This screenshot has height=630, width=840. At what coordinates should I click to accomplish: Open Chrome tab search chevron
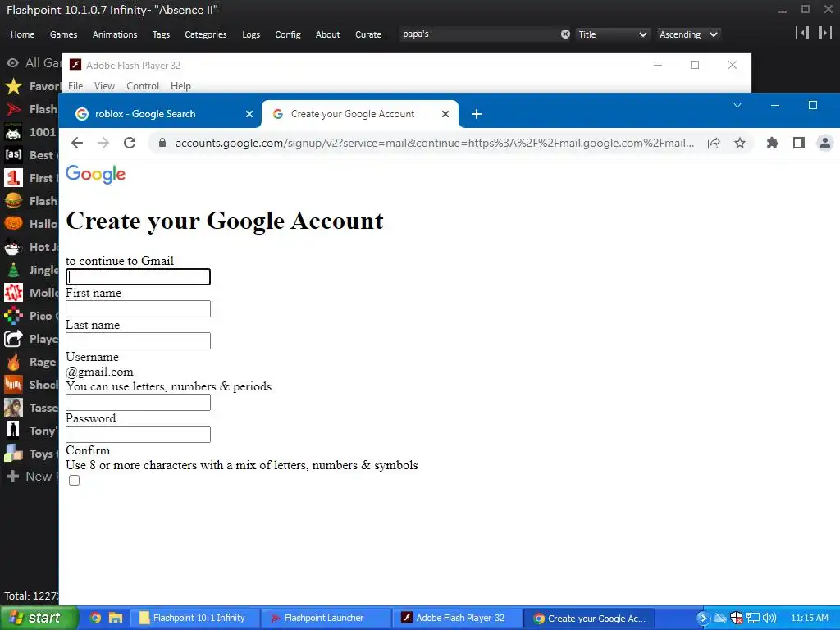[x=737, y=105]
